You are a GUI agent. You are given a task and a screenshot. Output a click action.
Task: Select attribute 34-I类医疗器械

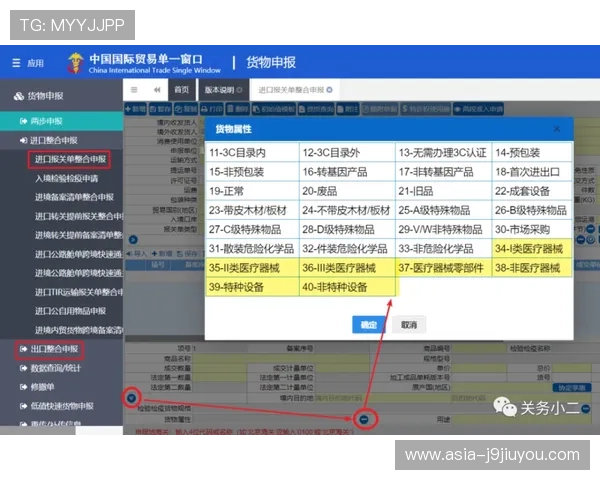point(532,249)
